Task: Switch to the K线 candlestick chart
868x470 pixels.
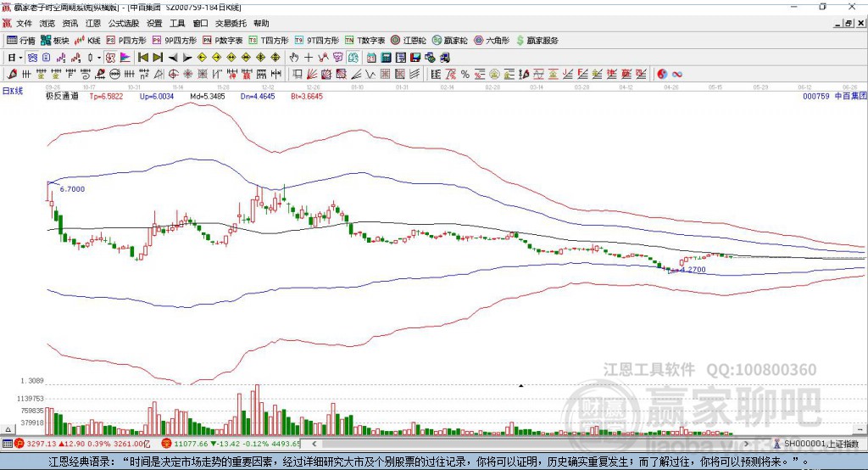Action: pyautogui.click(x=87, y=41)
